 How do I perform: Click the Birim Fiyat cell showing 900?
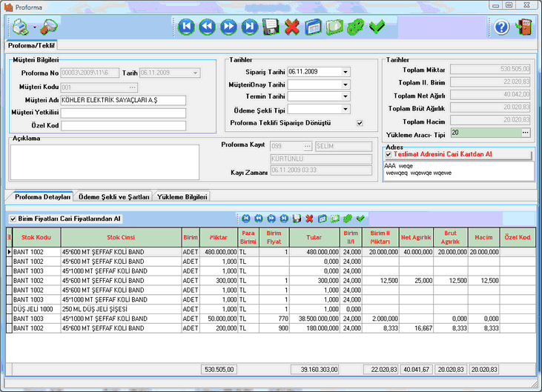pos(274,328)
